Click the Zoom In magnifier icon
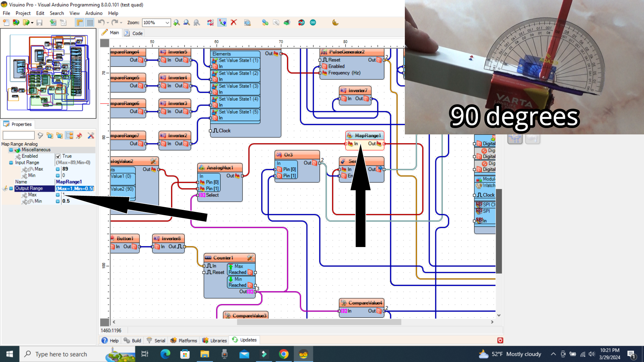The image size is (644, 362). click(176, 22)
